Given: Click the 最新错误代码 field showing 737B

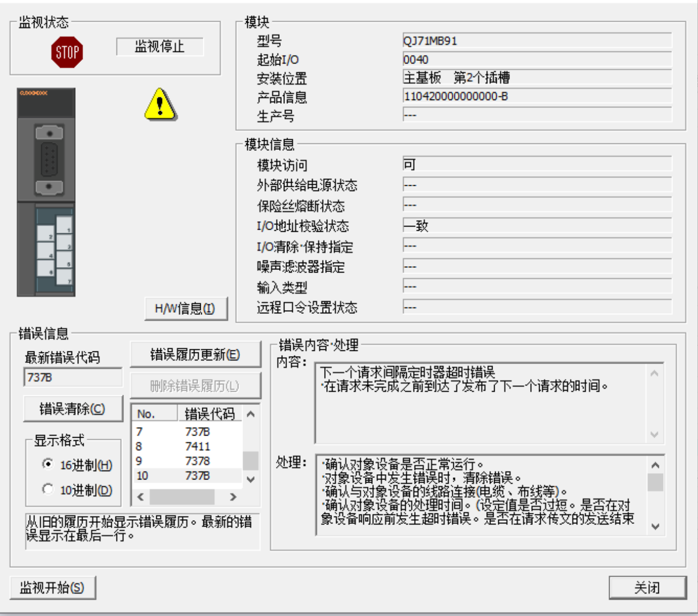Looking at the screenshot, I should click(73, 377).
